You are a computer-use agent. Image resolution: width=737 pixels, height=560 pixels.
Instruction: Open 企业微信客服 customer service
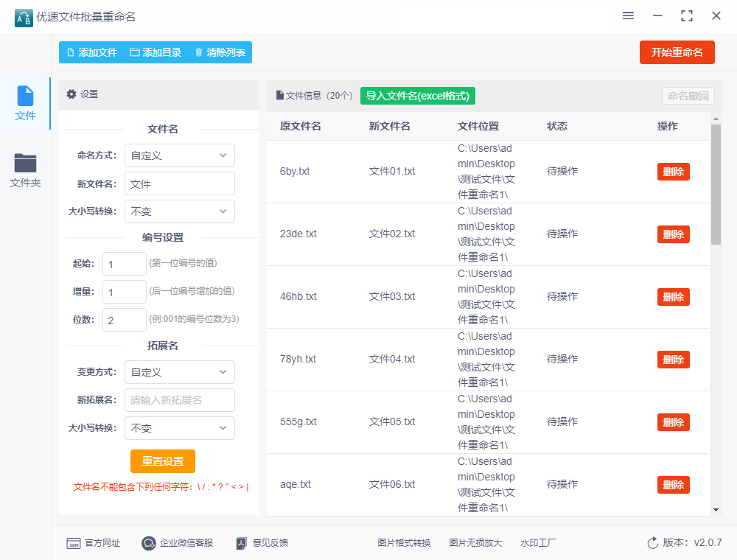[x=177, y=543]
